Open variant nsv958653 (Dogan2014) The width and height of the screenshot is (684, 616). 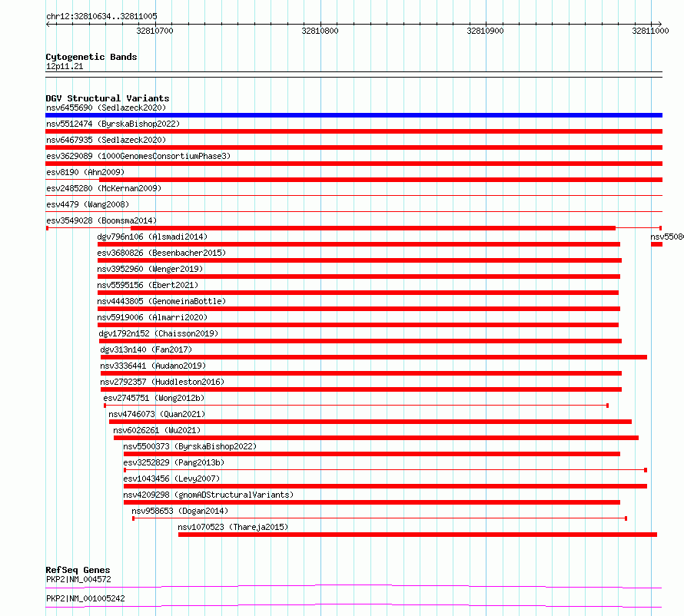pyautogui.click(x=180, y=511)
